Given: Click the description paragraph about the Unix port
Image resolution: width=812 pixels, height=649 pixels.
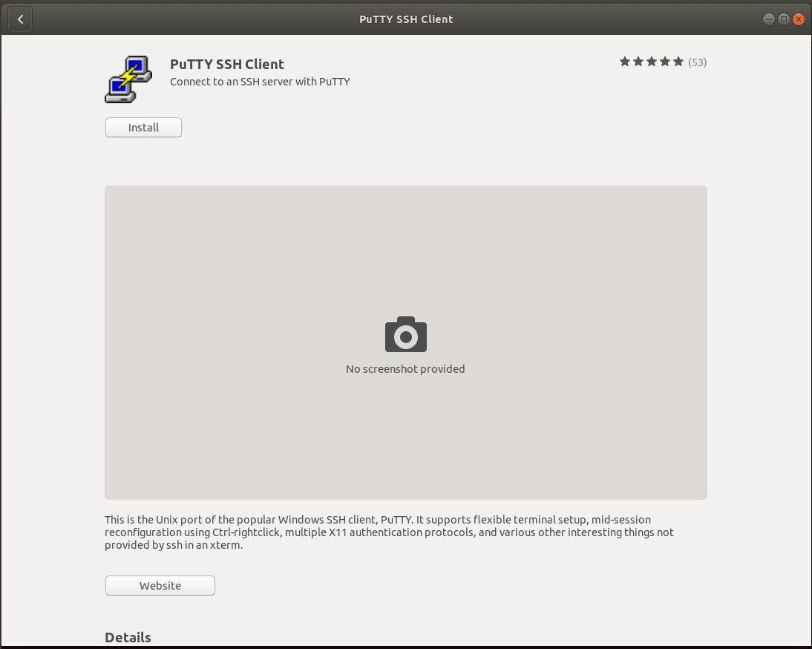Looking at the screenshot, I should pos(389,532).
